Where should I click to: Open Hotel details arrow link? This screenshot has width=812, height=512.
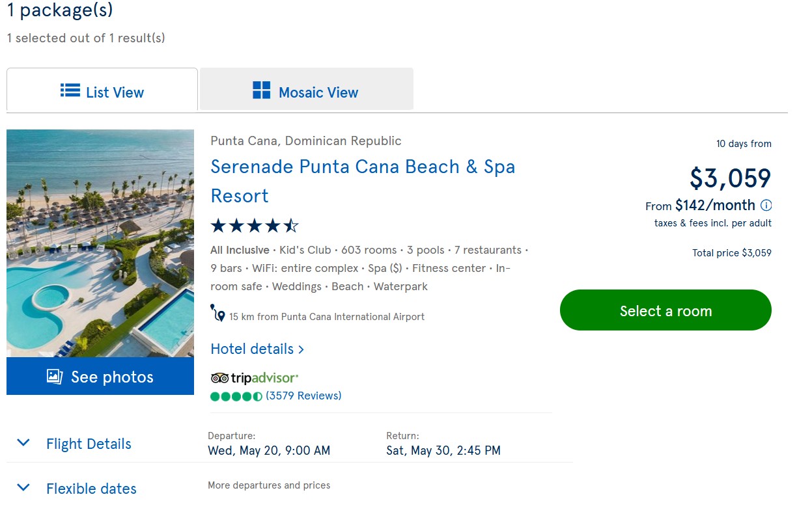click(257, 349)
